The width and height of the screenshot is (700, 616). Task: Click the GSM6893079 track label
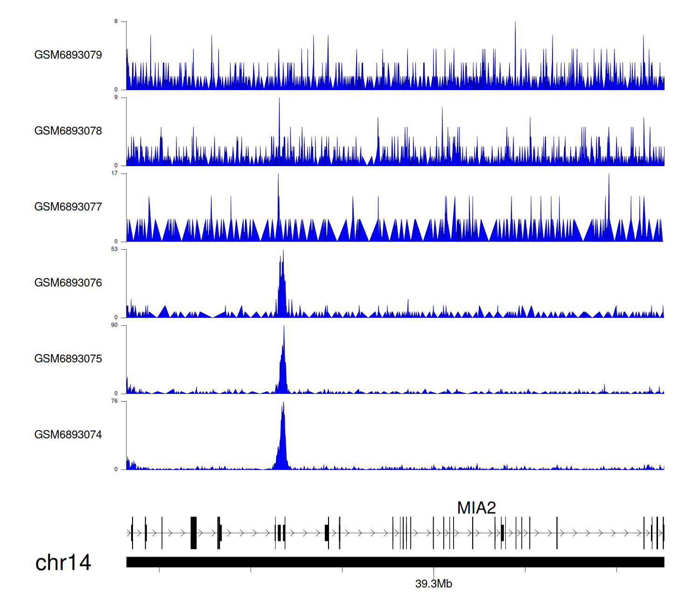coord(68,55)
